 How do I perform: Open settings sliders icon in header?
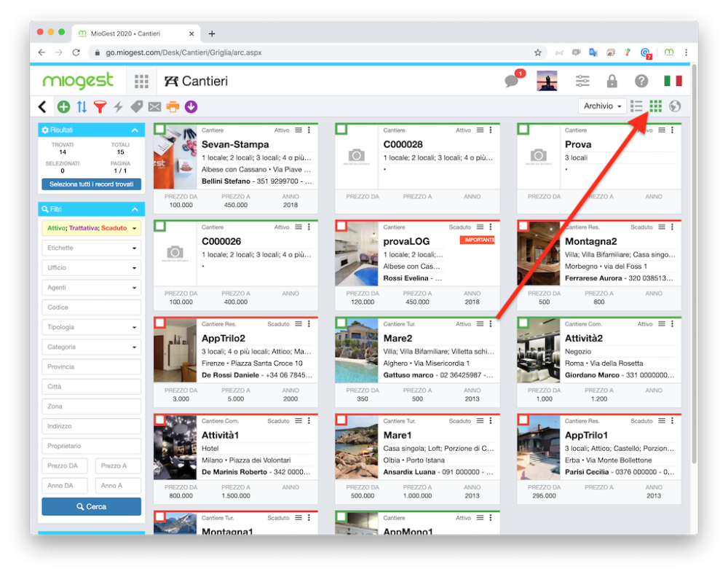tap(582, 81)
